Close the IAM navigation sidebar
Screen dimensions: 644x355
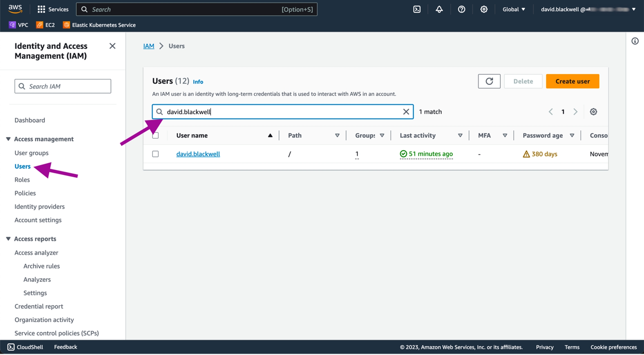coord(112,46)
